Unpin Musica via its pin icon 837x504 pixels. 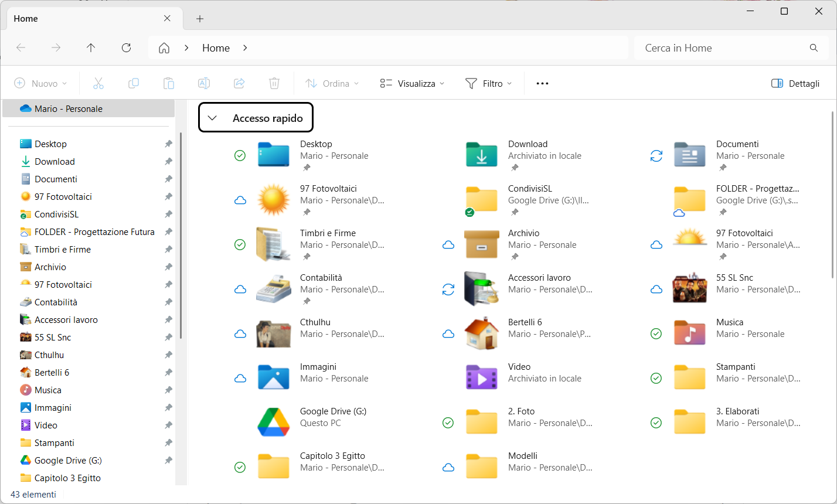pyautogui.click(x=168, y=390)
